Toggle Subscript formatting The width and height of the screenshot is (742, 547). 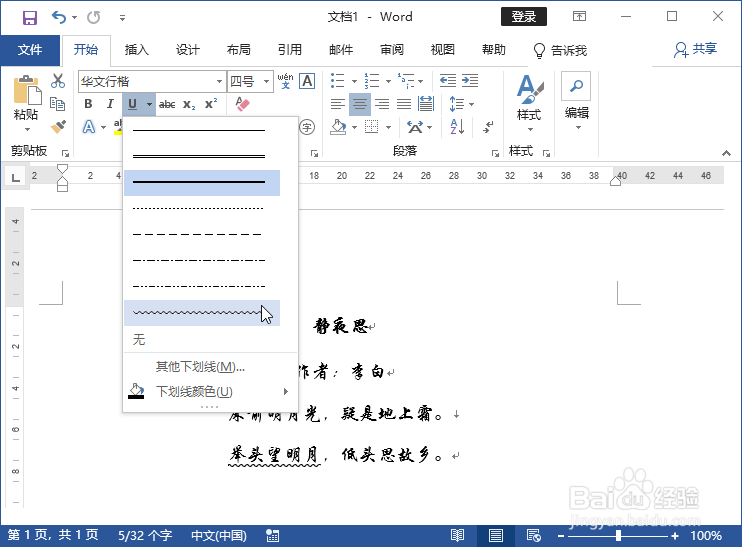189,105
